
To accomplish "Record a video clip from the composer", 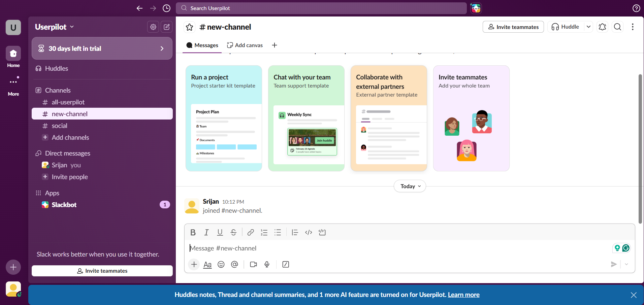I will click(x=253, y=265).
